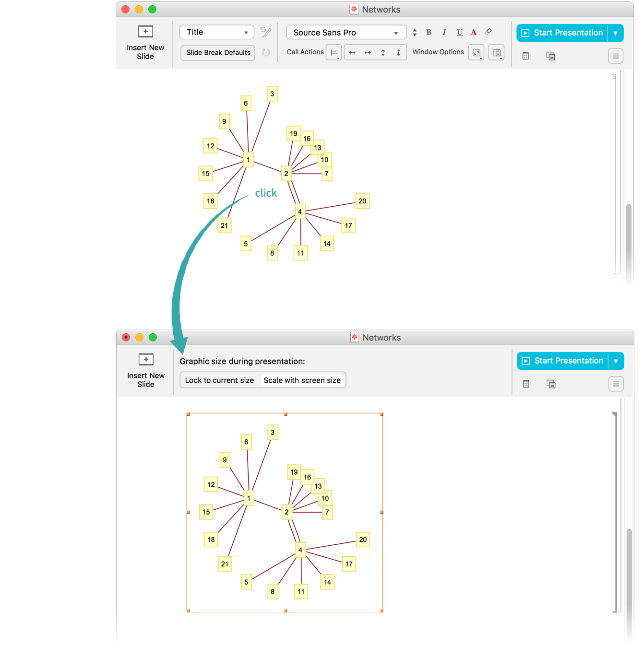Click the style paintbrush icon beside Title
This screenshot has height=645, width=644.
(265, 32)
